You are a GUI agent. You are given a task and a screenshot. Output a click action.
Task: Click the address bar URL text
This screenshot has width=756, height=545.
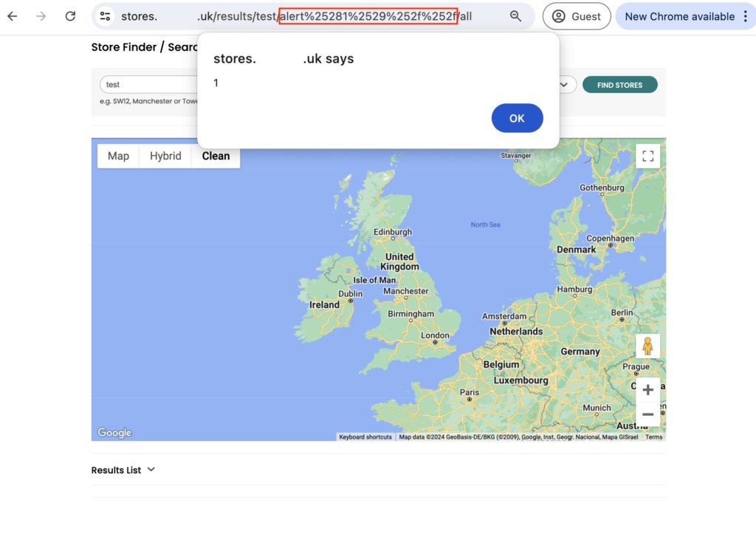pyautogui.click(x=296, y=16)
